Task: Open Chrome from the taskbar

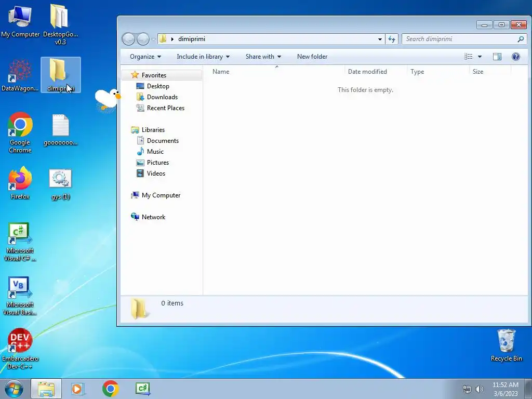Action: pyautogui.click(x=110, y=389)
